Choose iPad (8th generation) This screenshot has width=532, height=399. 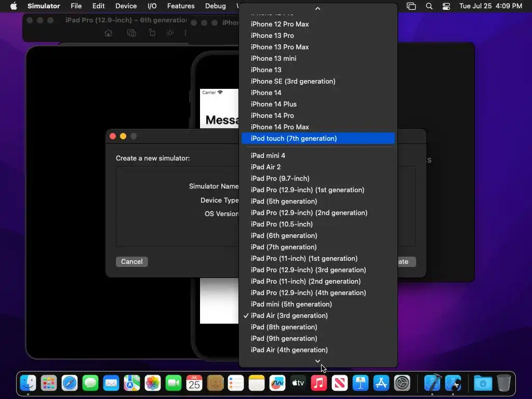click(x=318, y=327)
